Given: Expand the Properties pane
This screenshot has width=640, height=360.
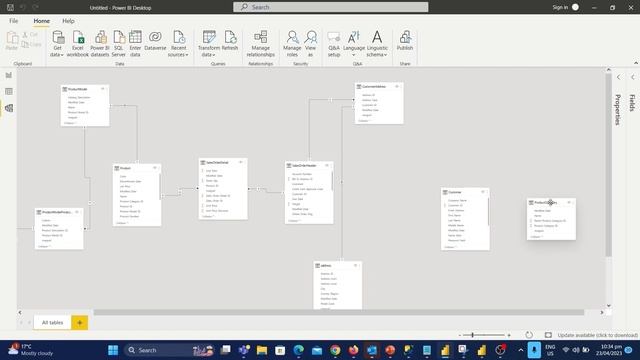Looking at the screenshot, I should click(x=618, y=77).
